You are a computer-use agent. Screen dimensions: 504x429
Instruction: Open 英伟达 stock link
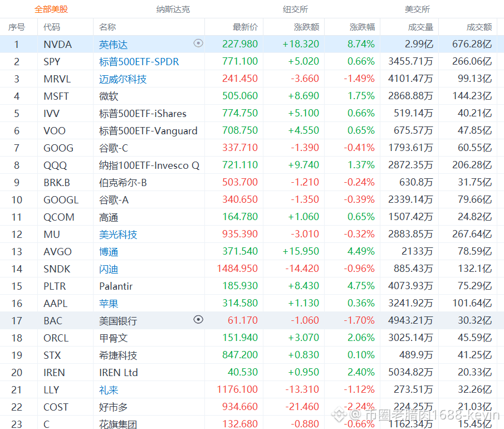pyautogui.click(x=113, y=45)
